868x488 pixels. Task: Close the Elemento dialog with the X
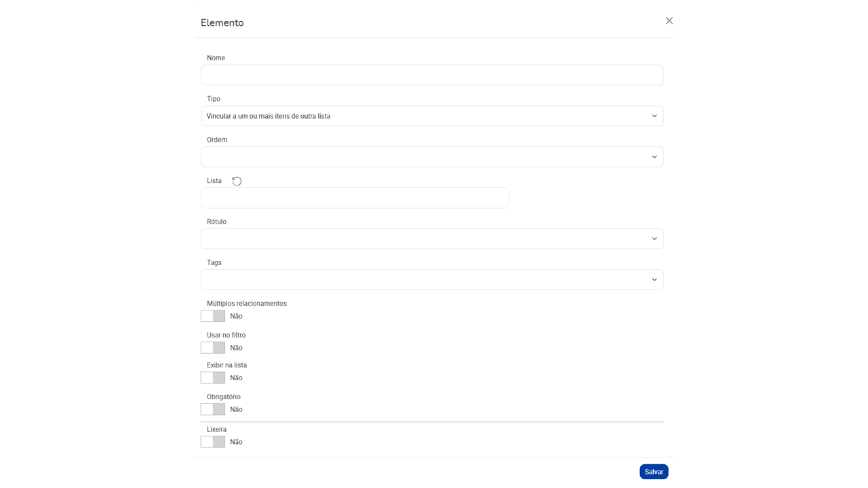pos(669,21)
